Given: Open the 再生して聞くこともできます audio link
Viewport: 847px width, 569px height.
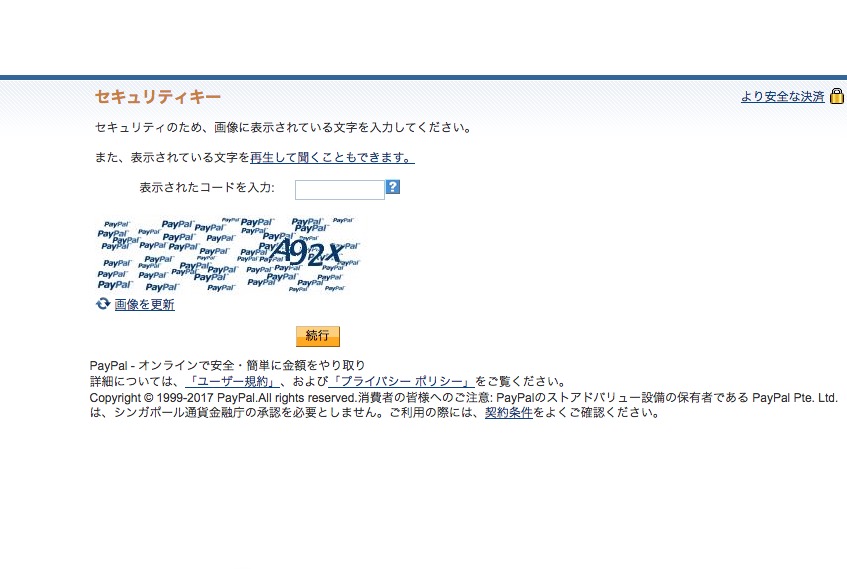Looking at the screenshot, I should (332, 158).
